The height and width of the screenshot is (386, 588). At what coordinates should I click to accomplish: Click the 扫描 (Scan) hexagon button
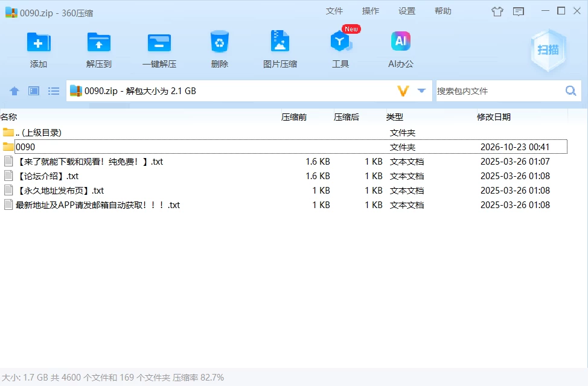548,50
